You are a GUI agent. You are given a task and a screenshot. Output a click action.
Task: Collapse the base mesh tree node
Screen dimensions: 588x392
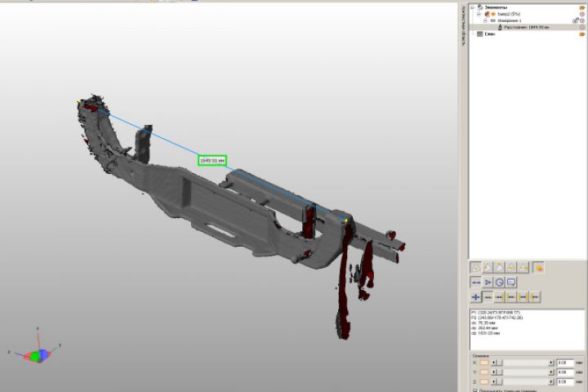pos(479,14)
